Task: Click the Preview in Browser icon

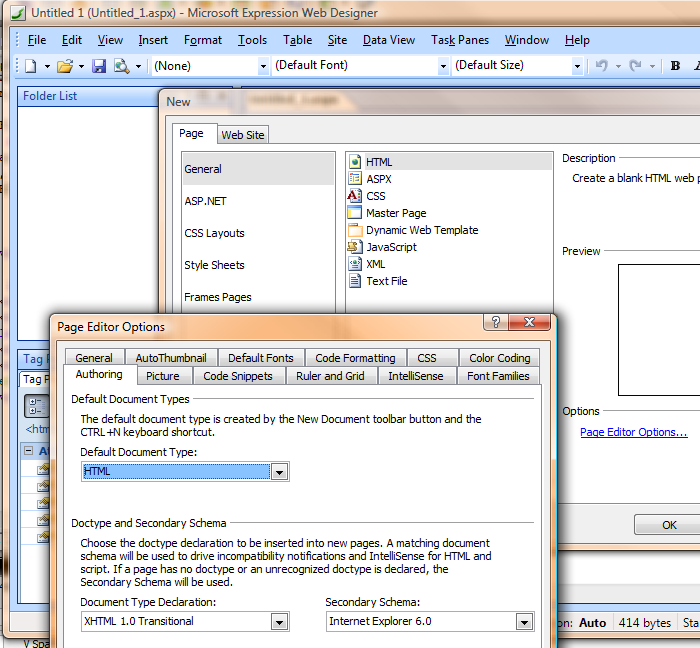Action: coord(121,66)
